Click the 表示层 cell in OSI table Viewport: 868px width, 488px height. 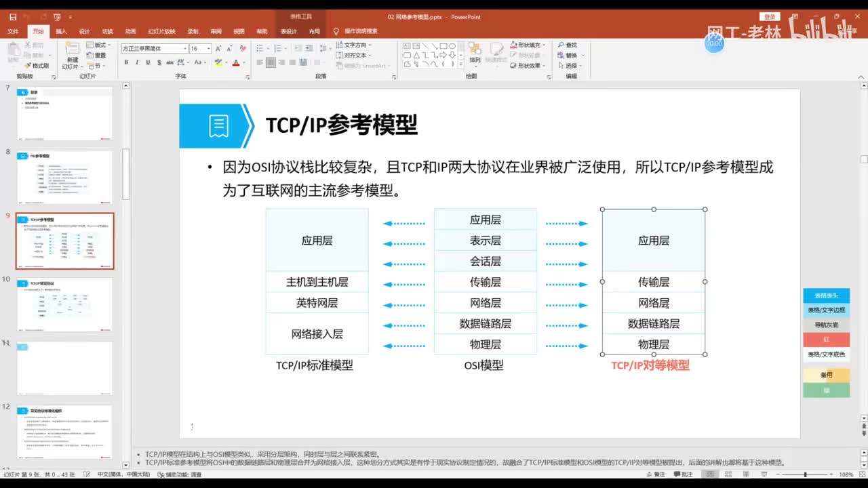coord(485,241)
